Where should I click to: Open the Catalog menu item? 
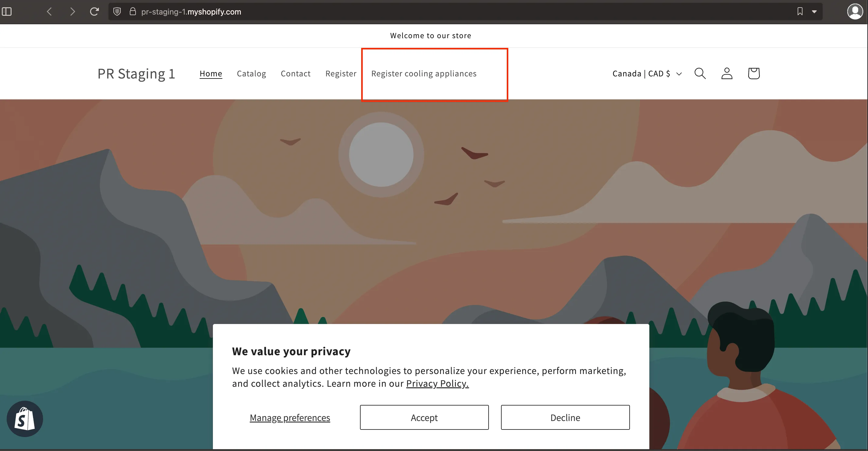click(251, 73)
